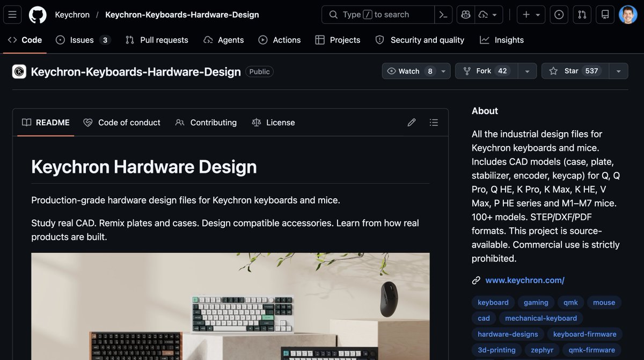Click the Watch button
The width and height of the screenshot is (644, 360).
pos(411,71)
